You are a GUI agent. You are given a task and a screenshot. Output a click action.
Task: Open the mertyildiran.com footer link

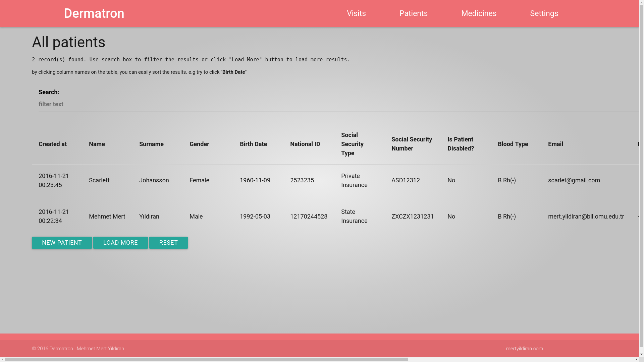(x=524, y=349)
